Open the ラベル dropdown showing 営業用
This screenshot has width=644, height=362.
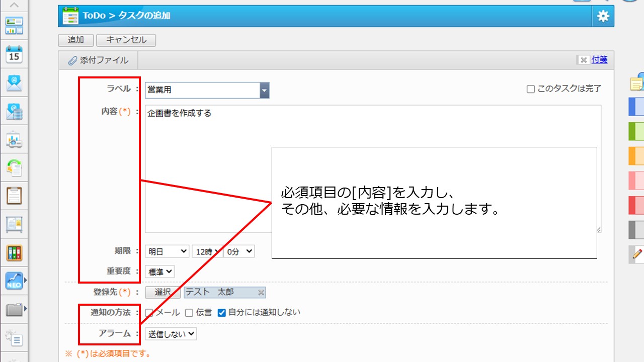tap(207, 90)
